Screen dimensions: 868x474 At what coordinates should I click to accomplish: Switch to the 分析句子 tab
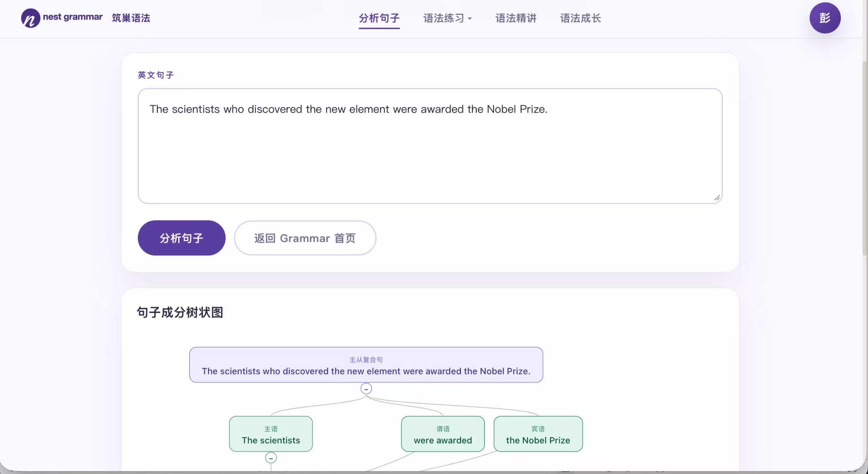(379, 18)
